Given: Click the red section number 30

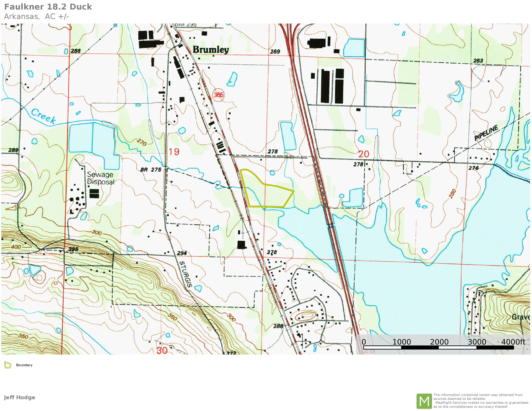Looking at the screenshot, I should 162,351.
